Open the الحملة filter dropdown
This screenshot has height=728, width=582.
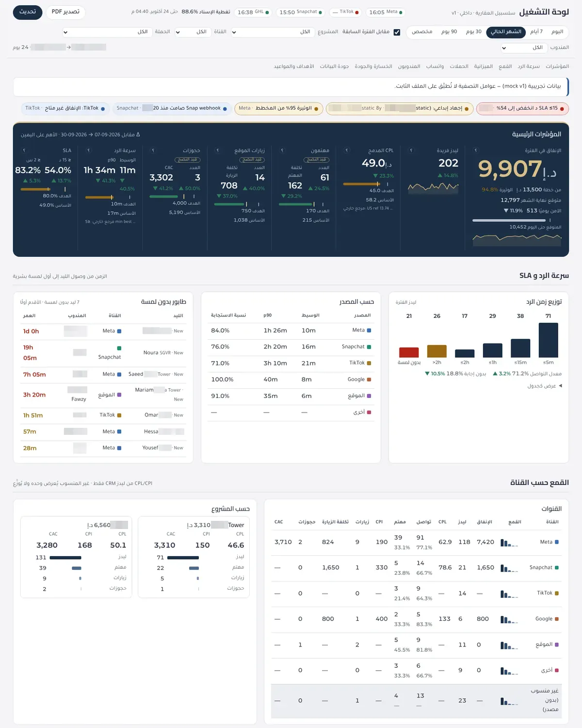107,32
